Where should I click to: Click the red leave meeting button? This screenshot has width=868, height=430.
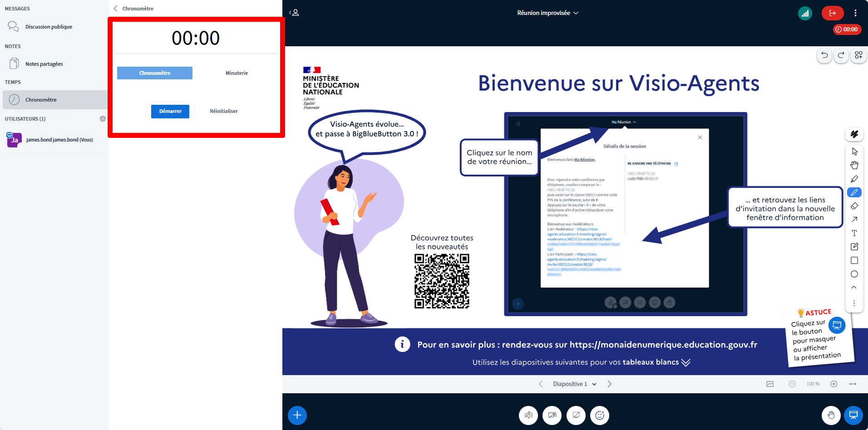(x=833, y=13)
